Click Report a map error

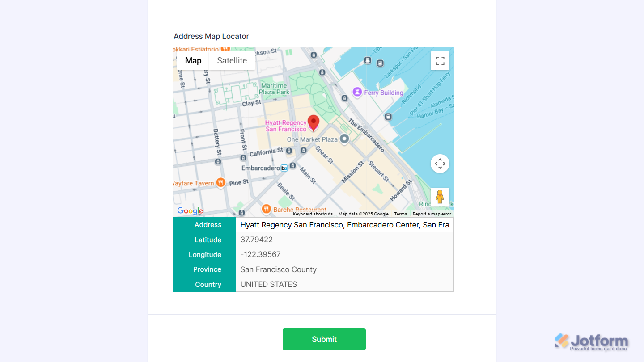coord(432,214)
